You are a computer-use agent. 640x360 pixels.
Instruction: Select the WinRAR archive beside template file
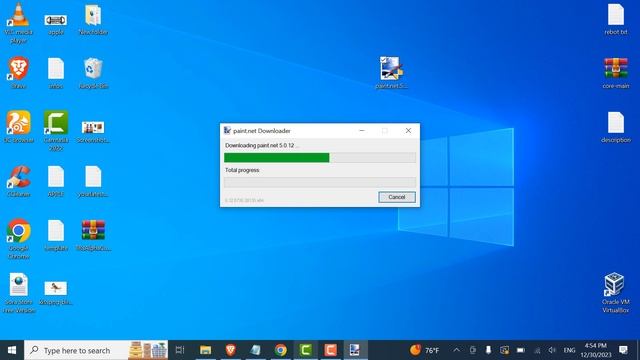pos(93,235)
